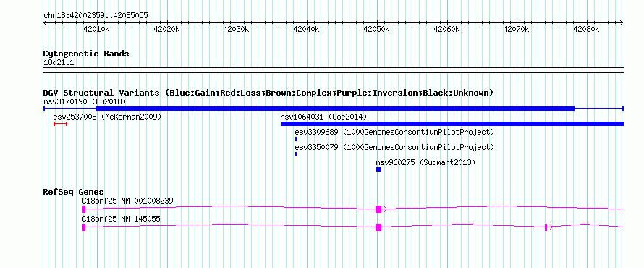Image resolution: width=644 pixels, height=268 pixels.
Task: Click the 42050k ruler tick label
Action: (x=376, y=29)
